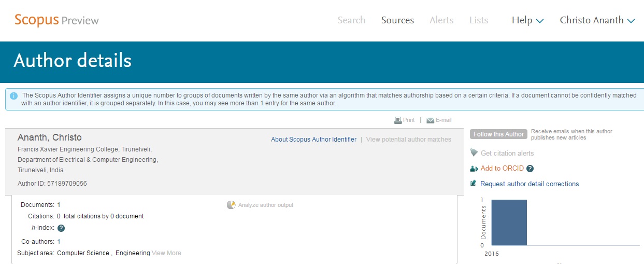
Task: Click the Analyze author output pie icon
Action: pyautogui.click(x=231, y=205)
